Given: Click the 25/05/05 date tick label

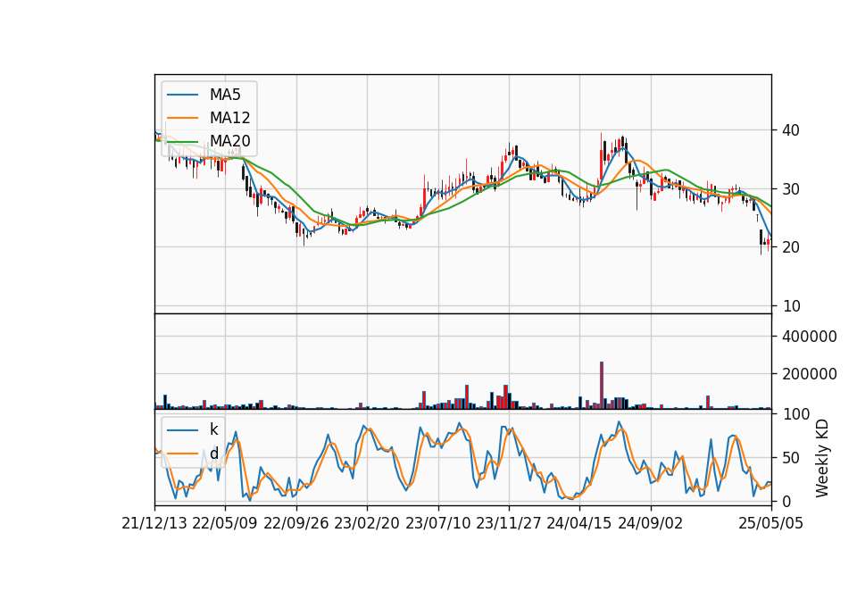Looking at the screenshot, I should click(771, 523).
